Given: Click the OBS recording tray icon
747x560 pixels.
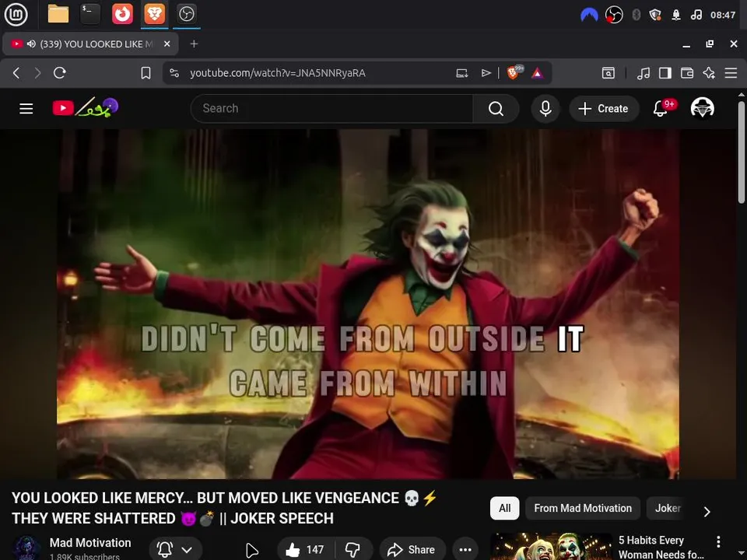Looking at the screenshot, I should (614, 15).
